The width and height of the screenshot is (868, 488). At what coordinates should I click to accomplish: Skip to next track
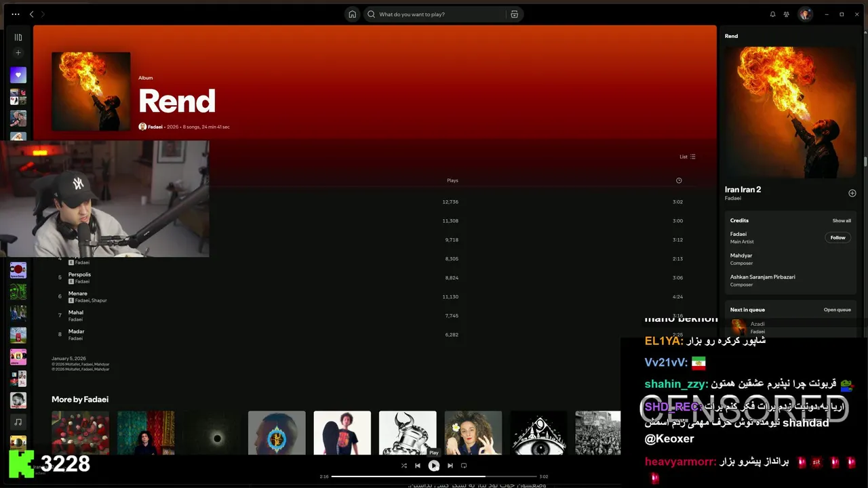coord(450,466)
